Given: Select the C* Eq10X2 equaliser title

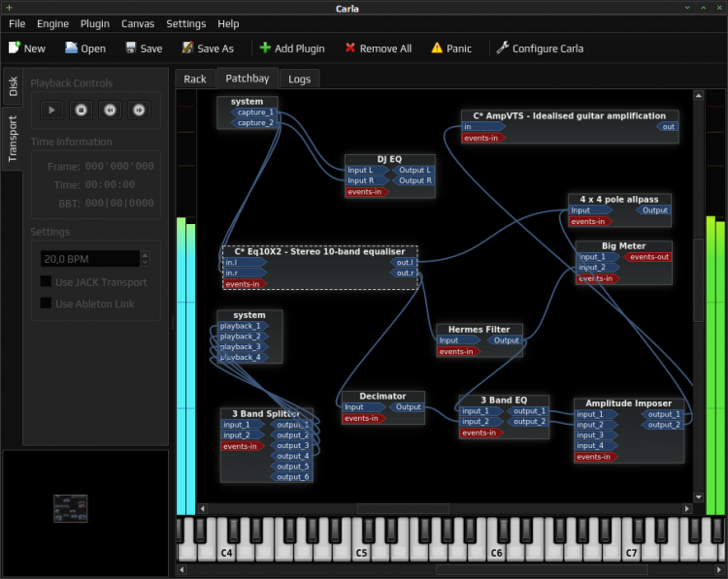Looking at the screenshot, I should 320,251.
